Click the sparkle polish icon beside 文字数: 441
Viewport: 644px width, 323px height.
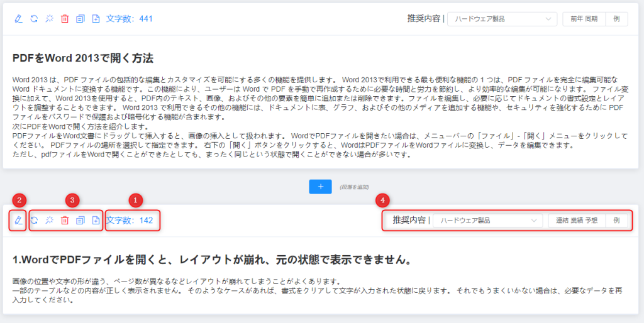49,18
